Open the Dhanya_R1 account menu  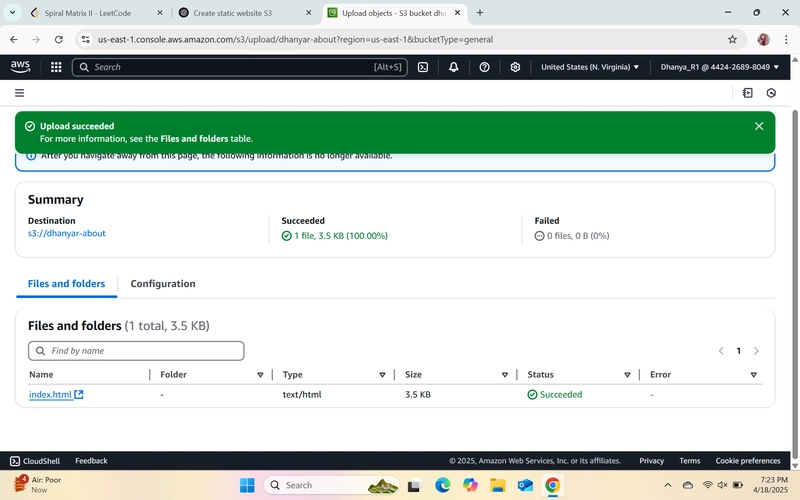tap(720, 67)
